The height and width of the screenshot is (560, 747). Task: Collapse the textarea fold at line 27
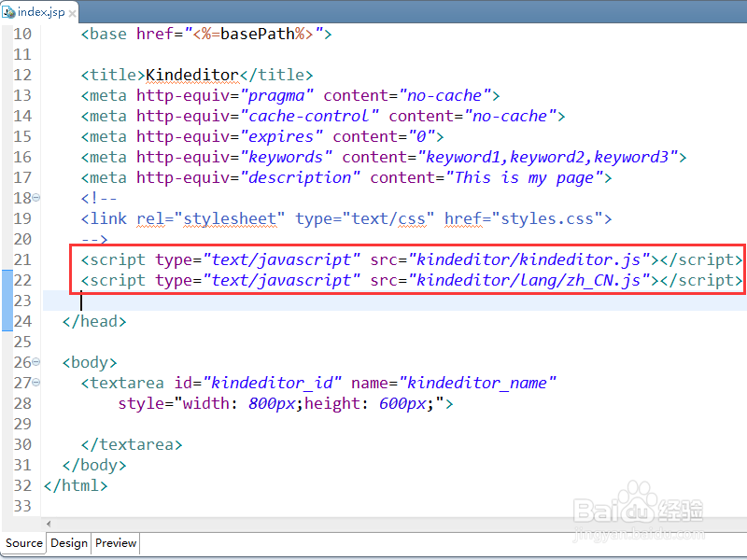[35, 382]
